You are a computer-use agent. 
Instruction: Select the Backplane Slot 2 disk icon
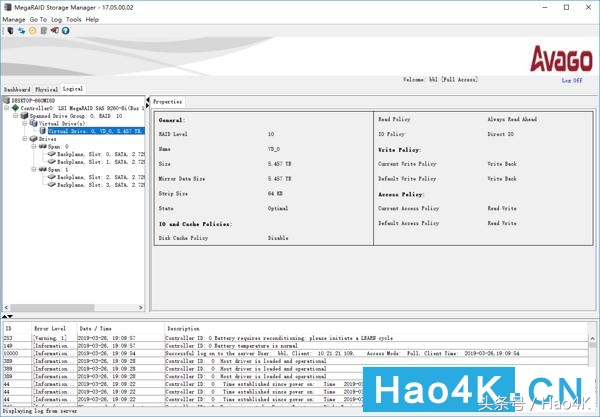(x=52, y=177)
